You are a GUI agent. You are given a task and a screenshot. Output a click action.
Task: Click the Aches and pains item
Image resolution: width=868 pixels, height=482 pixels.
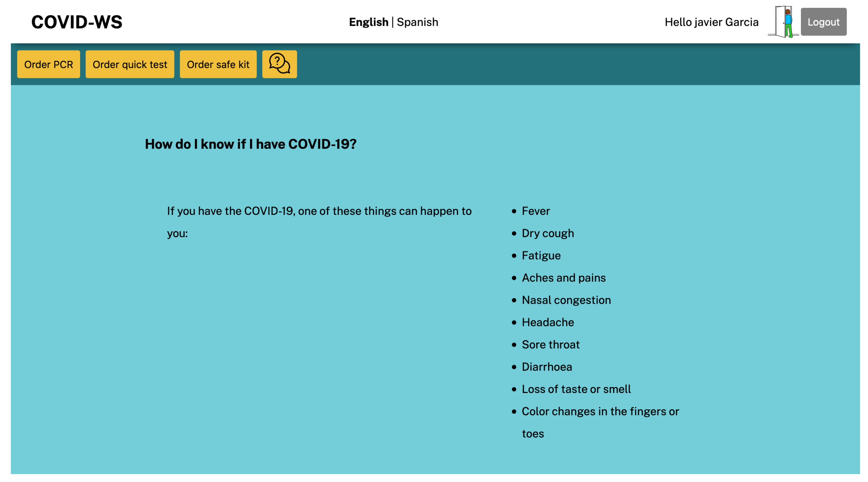pyautogui.click(x=563, y=278)
